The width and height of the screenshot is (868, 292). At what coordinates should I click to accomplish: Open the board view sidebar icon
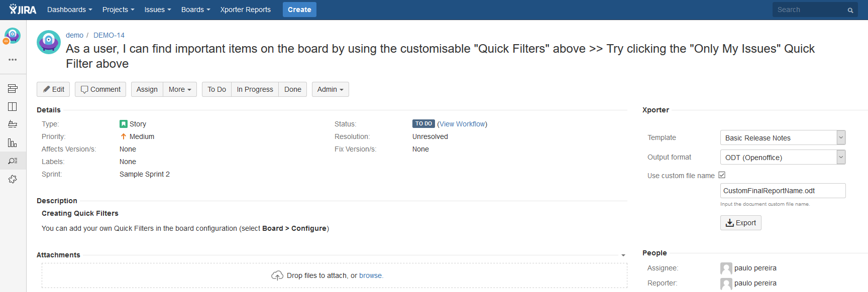pos(13,106)
